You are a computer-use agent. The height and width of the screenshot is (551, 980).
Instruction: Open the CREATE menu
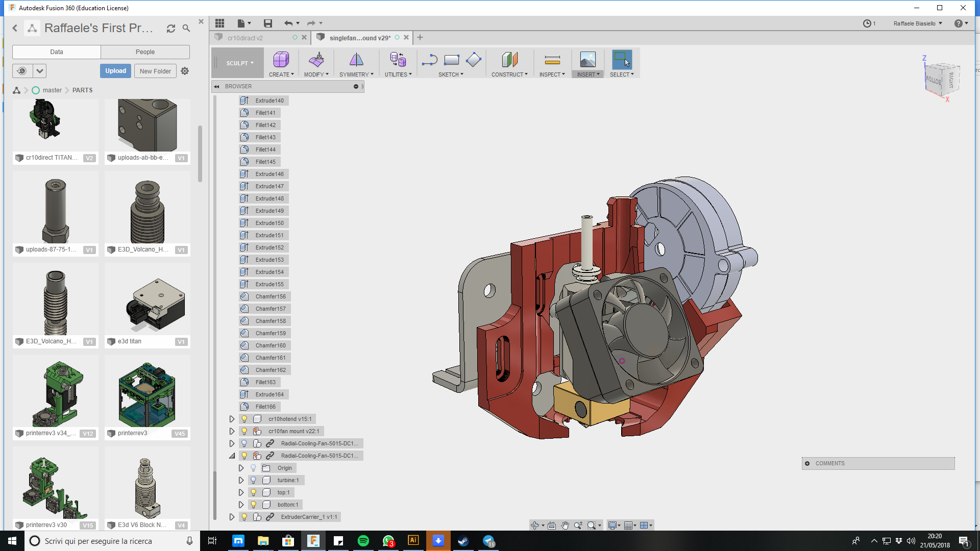281,74
